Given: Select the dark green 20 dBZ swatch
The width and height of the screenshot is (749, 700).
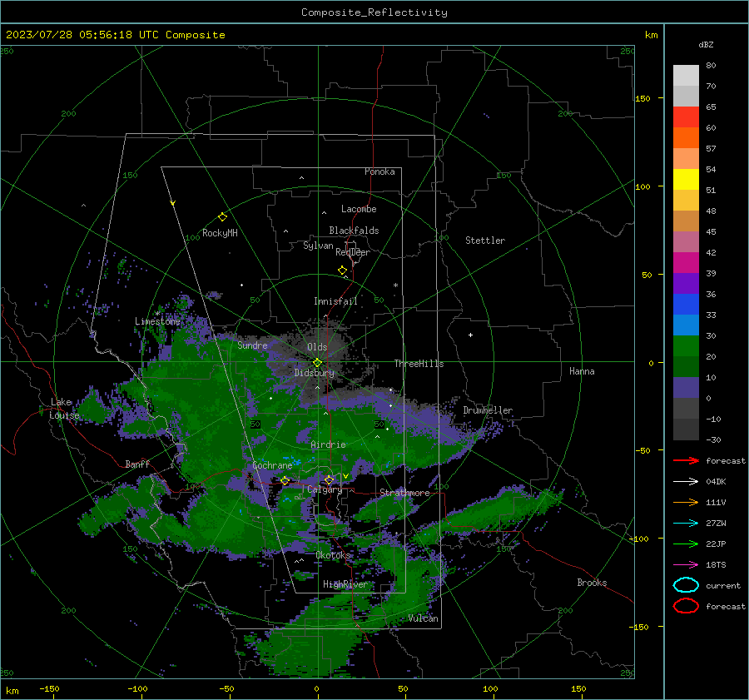Looking at the screenshot, I should [x=686, y=366].
